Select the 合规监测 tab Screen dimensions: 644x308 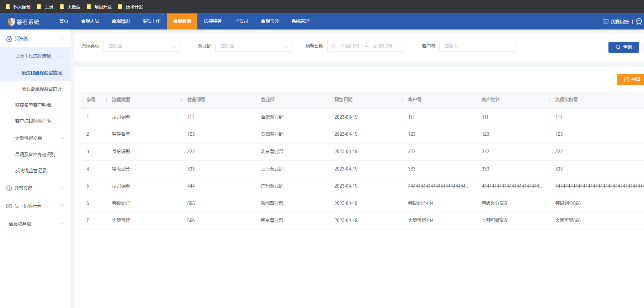(x=182, y=21)
